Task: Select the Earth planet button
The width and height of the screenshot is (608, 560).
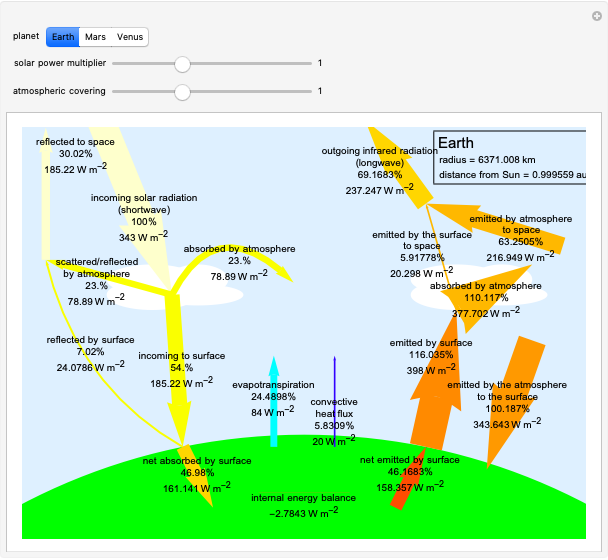Action: click(x=62, y=37)
